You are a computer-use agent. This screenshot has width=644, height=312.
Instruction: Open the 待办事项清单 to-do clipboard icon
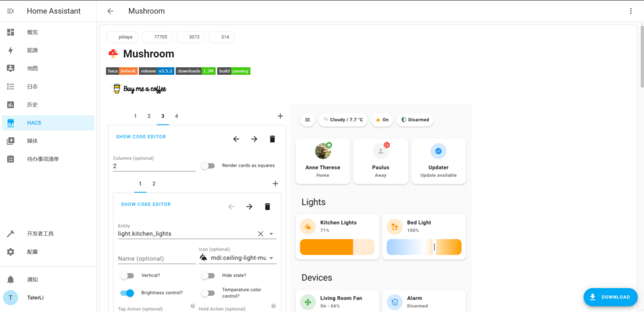tap(11, 159)
